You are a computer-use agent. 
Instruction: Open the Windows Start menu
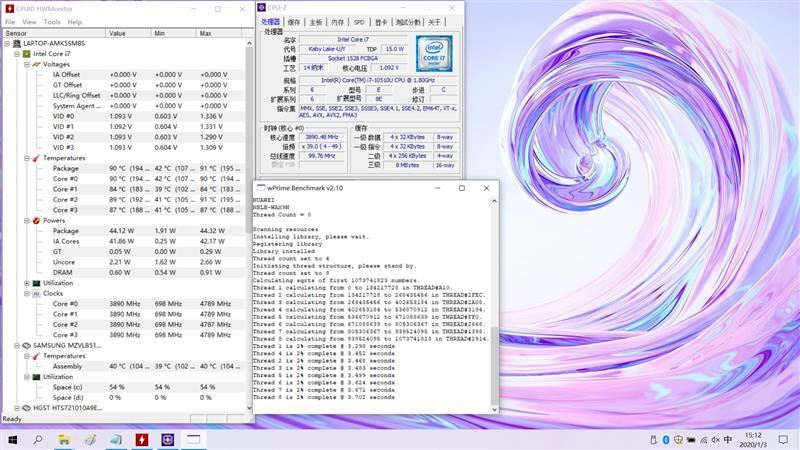pyautogui.click(x=13, y=439)
